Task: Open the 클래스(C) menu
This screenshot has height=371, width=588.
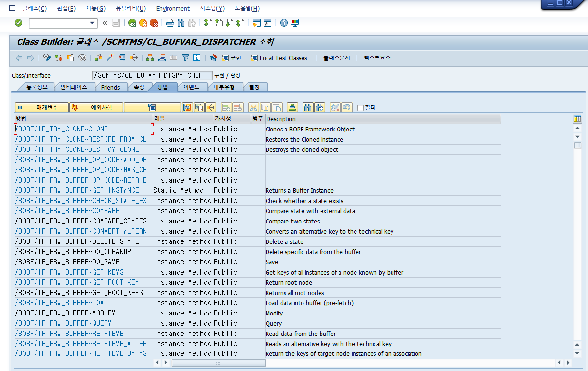Action: (x=35, y=8)
